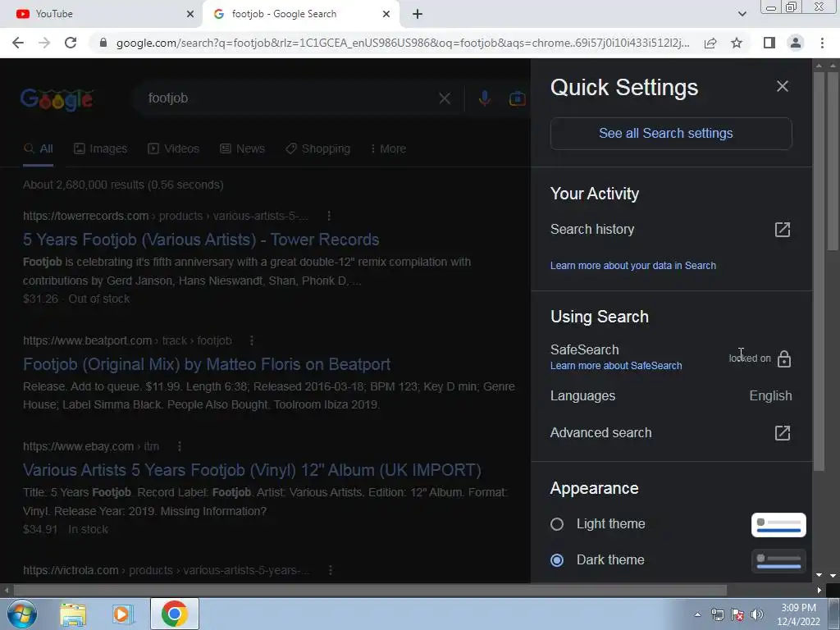Expand the More search filters menu
The image size is (840, 630).
[x=388, y=149]
